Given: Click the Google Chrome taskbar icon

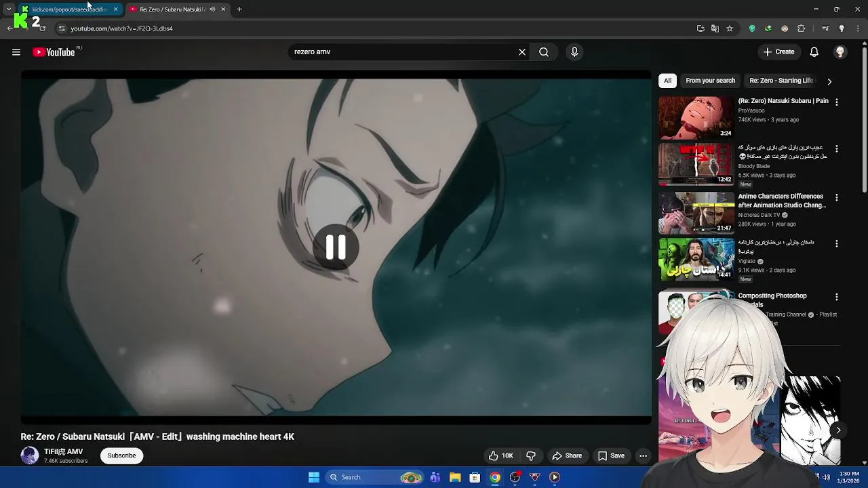Looking at the screenshot, I should tap(495, 477).
